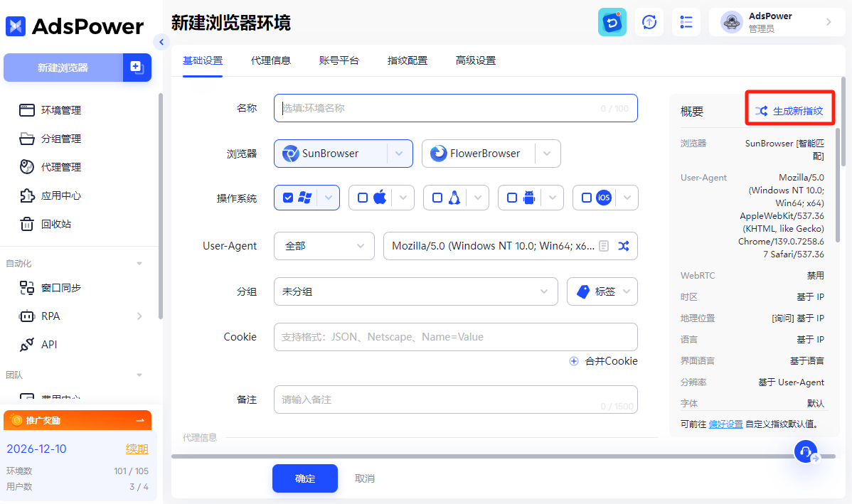
Task: Click the 概要 panel's vertical scrollbar
Action: pos(838,185)
